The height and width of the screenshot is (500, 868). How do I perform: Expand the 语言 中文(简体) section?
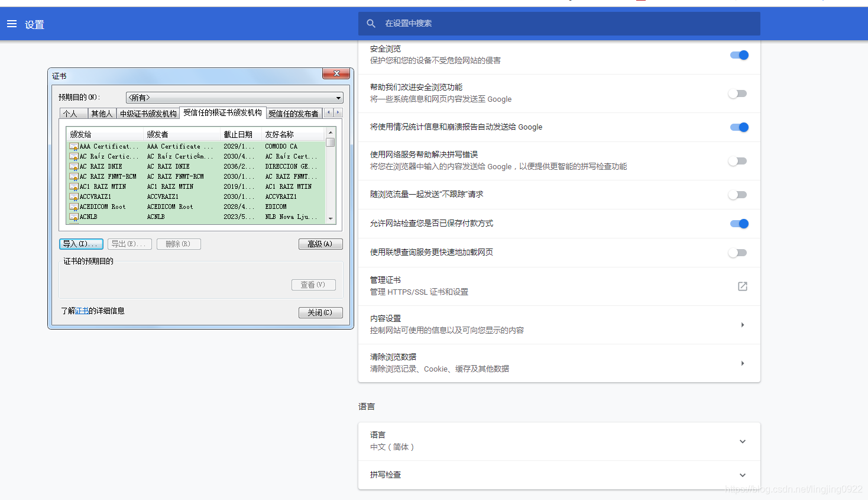coord(743,441)
